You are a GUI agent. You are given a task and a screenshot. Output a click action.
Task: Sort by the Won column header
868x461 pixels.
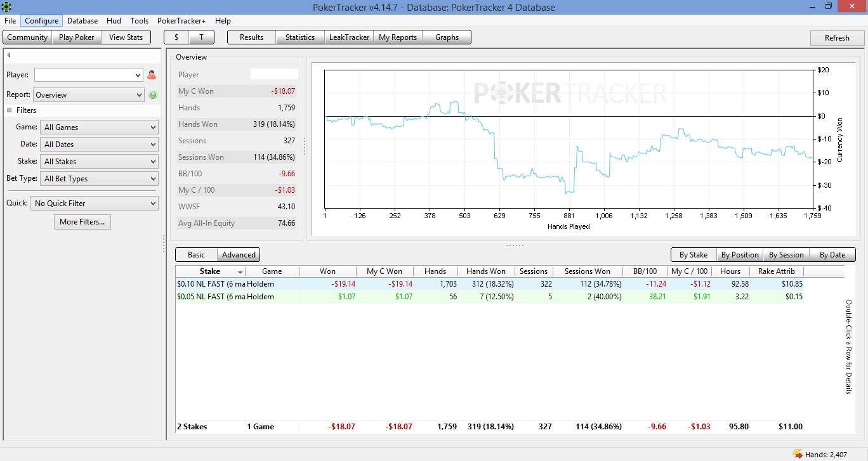pos(327,271)
